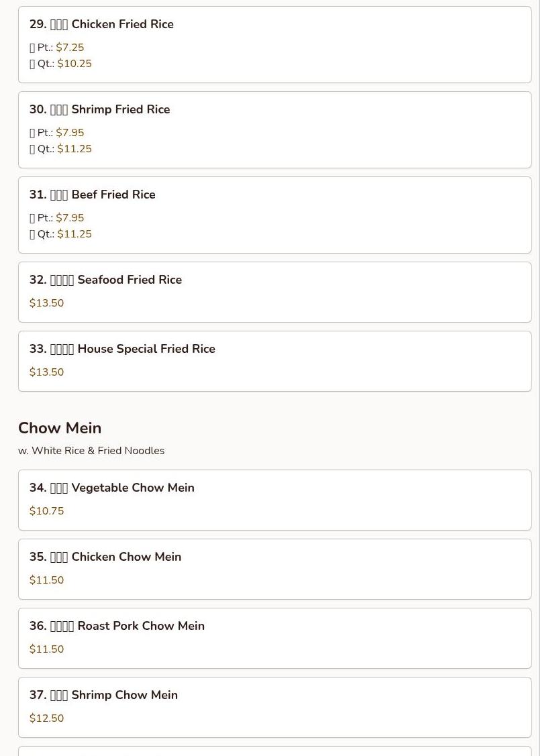Open Vegetable Chow Mein item card
Image resolution: width=553 pixels, height=756 pixels.
274,500
